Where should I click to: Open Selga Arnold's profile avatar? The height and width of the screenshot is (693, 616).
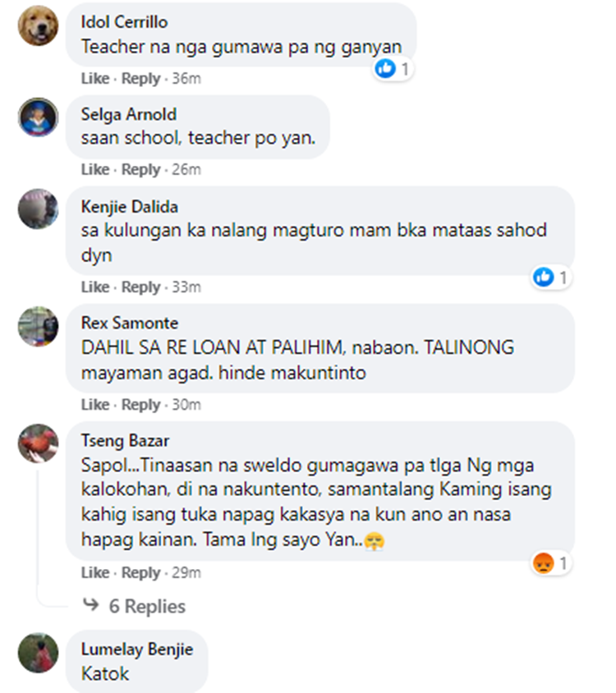tap(38, 117)
